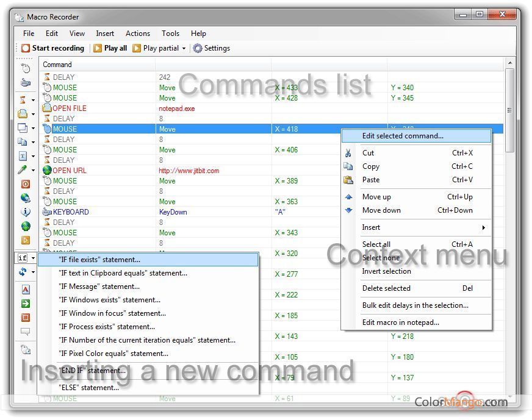Open the IF statement dropdown arrow

coord(32,258)
